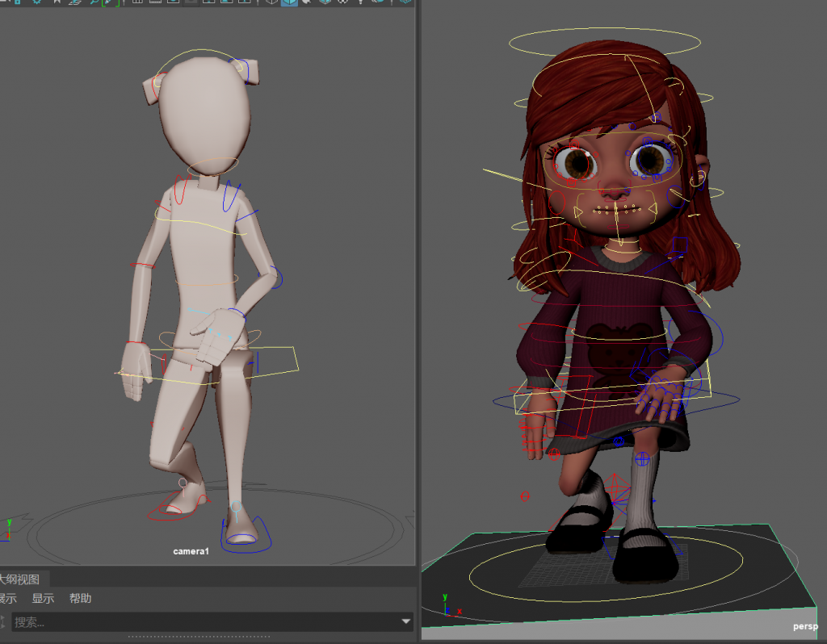Click the persp viewport label
The image size is (827, 644).
click(805, 626)
